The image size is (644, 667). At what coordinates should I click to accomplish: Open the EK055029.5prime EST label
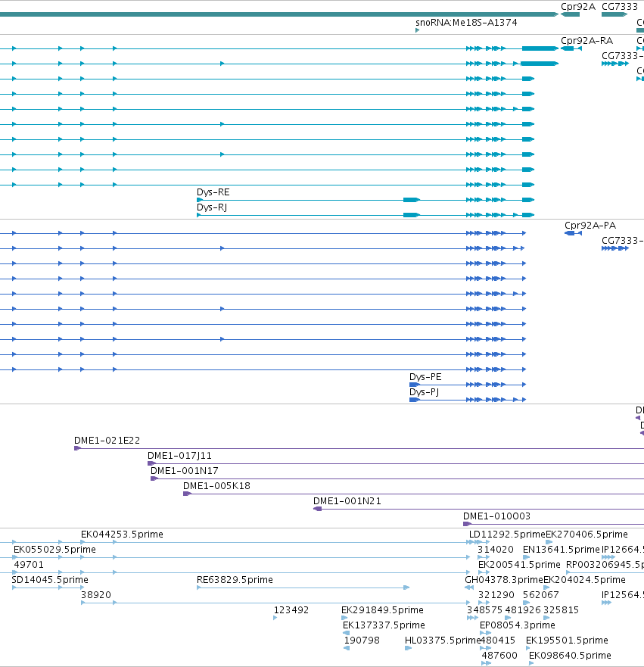(x=54, y=550)
